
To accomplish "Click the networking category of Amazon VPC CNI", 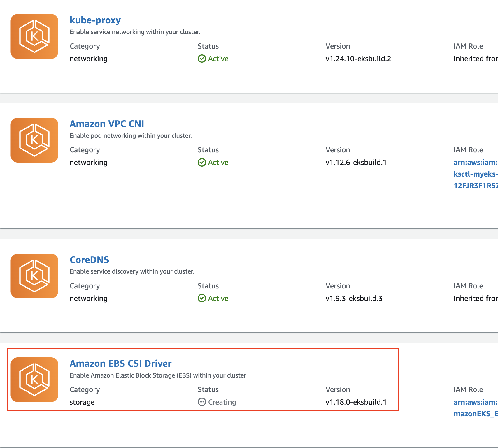I will tap(88, 163).
